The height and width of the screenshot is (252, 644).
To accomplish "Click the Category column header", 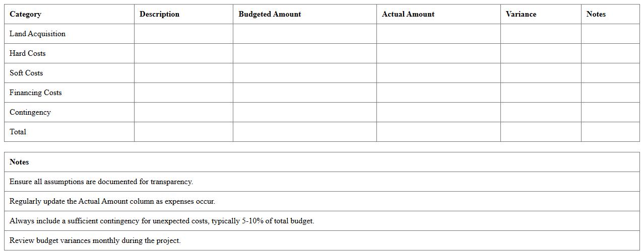I will [x=26, y=14].
